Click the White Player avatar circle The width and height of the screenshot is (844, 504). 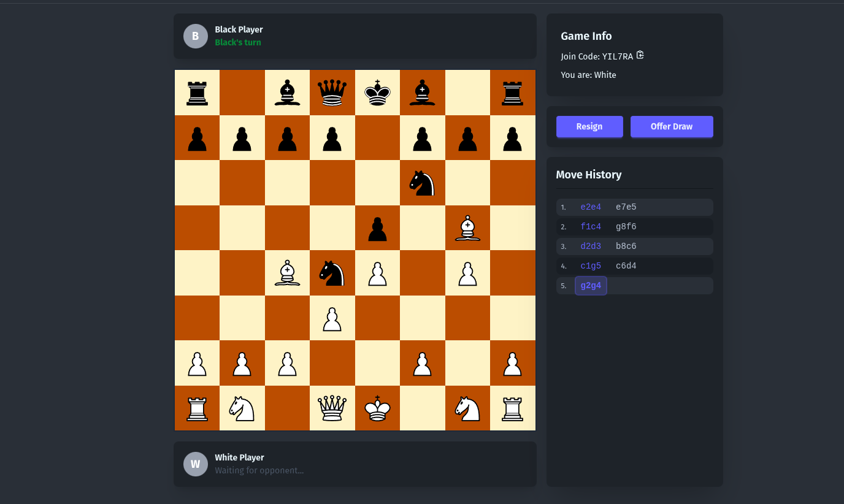pos(195,464)
